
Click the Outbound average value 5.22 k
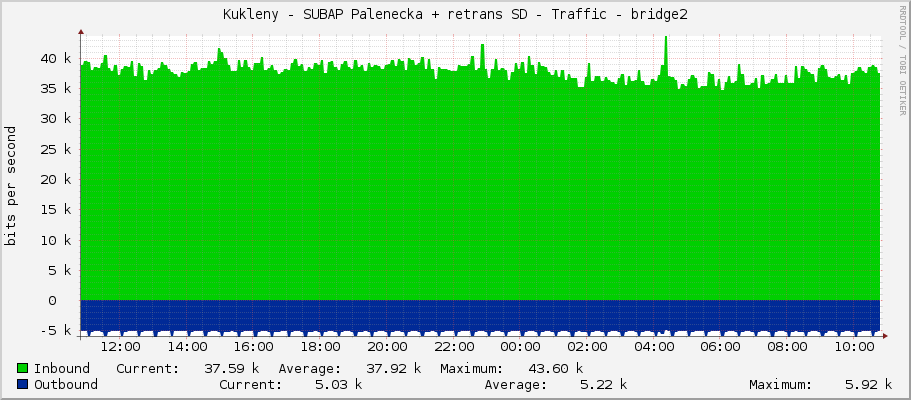pos(603,384)
